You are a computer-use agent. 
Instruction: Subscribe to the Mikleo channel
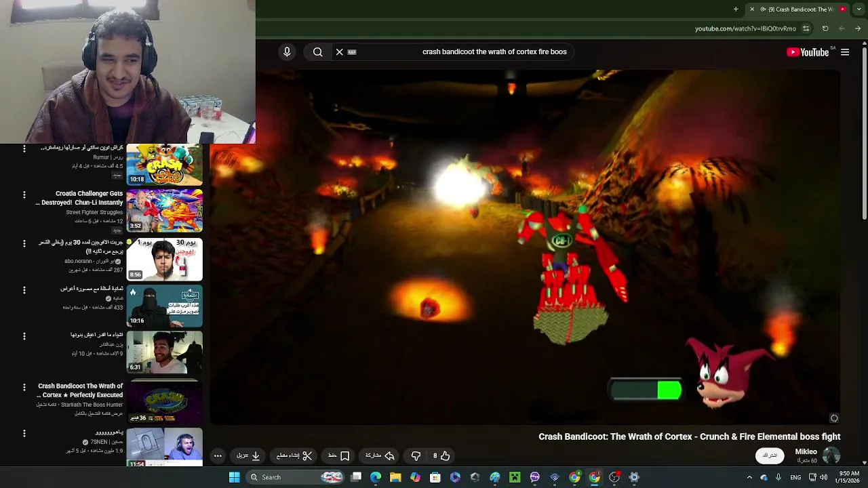pos(770,455)
